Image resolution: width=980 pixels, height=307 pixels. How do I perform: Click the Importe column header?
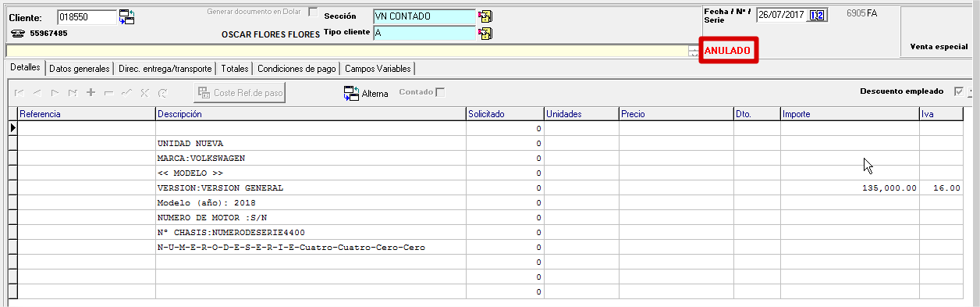click(850, 114)
